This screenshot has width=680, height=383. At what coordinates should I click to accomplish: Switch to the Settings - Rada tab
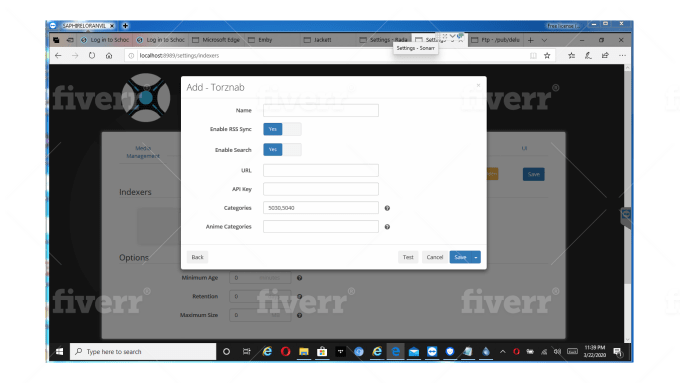383,40
